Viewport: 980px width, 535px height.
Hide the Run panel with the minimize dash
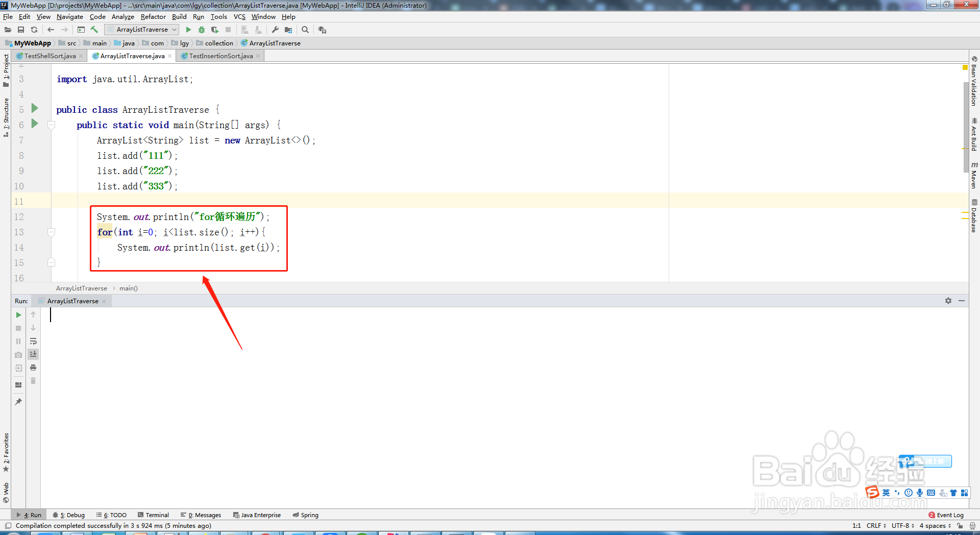coord(962,301)
